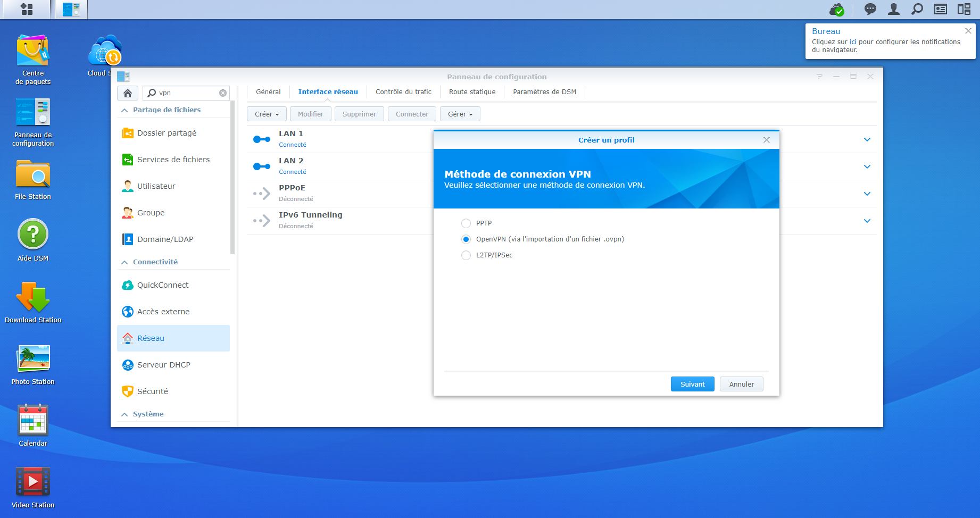The width and height of the screenshot is (980, 518).
Task: Open the Control Panel help question mark
Action: coord(819,77)
